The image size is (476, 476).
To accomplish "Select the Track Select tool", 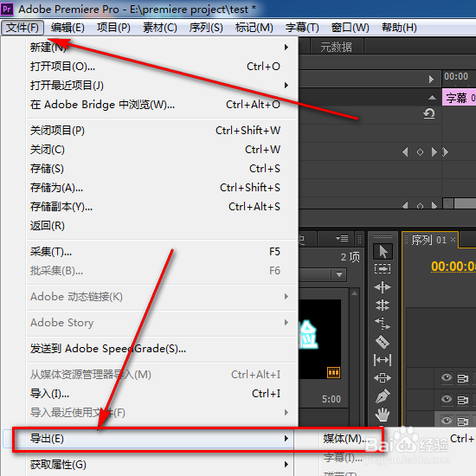I will tap(383, 268).
